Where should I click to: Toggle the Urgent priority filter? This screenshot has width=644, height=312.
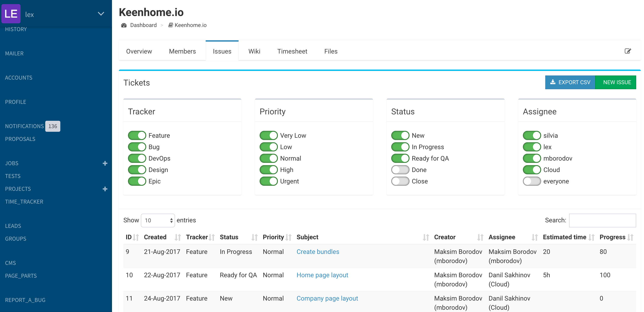(269, 181)
